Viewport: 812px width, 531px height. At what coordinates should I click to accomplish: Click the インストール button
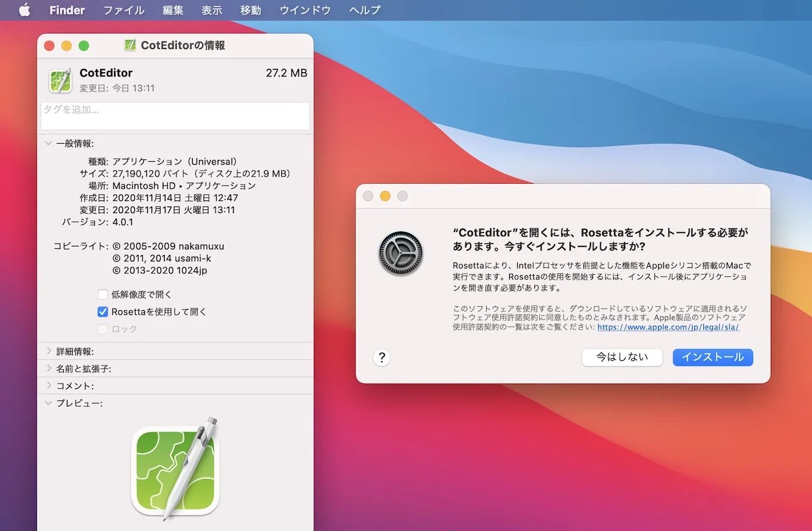click(x=713, y=357)
